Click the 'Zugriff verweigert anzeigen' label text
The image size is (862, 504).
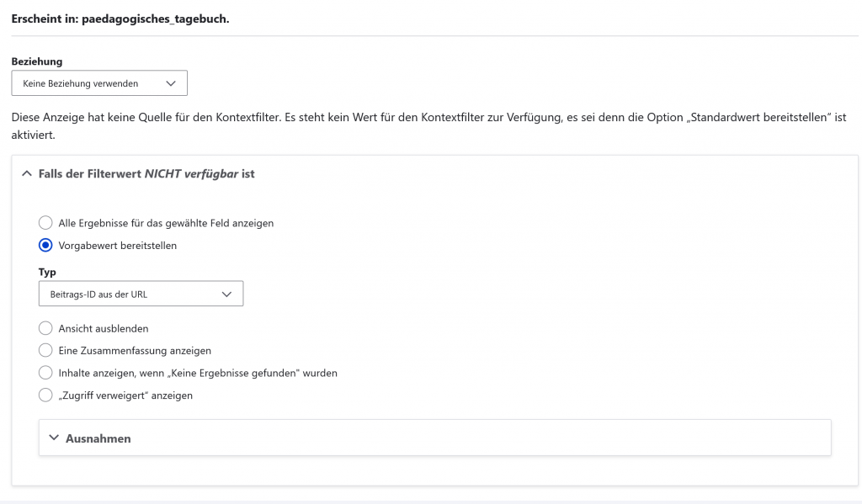coord(125,395)
